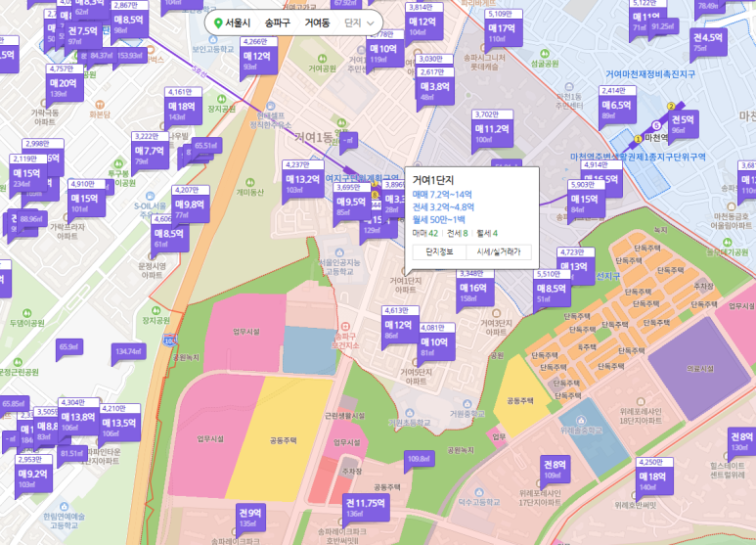Click the 매매 7.2억~14억 price link

442,195
